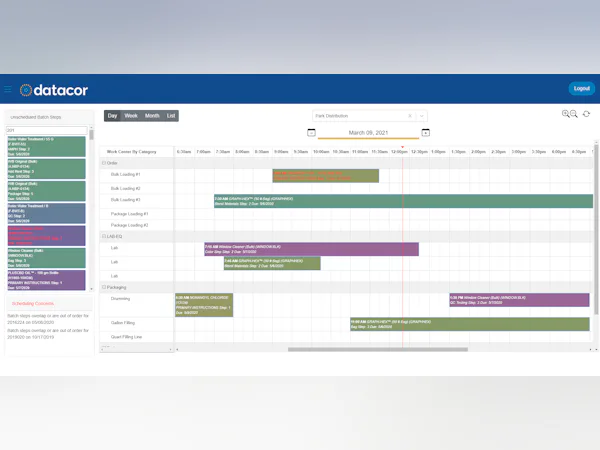Click the Work Center By Category header
This screenshot has height=450, width=600.
coord(132,152)
